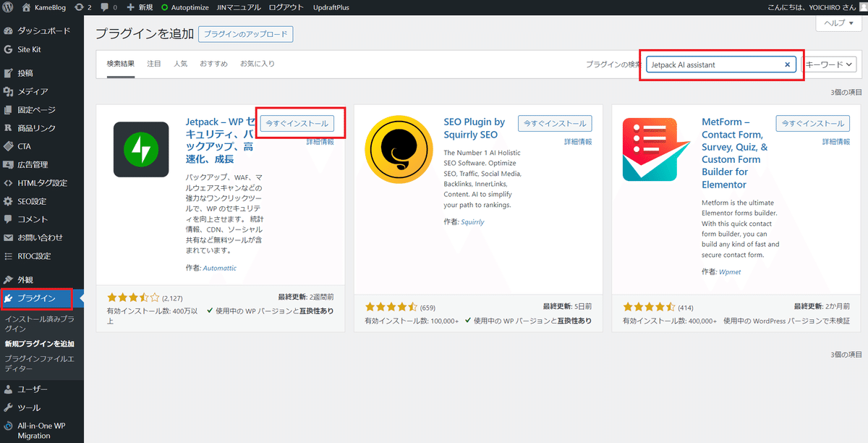Select 新規プラグインを追加 submenu item
The width and height of the screenshot is (868, 443).
click(40, 344)
